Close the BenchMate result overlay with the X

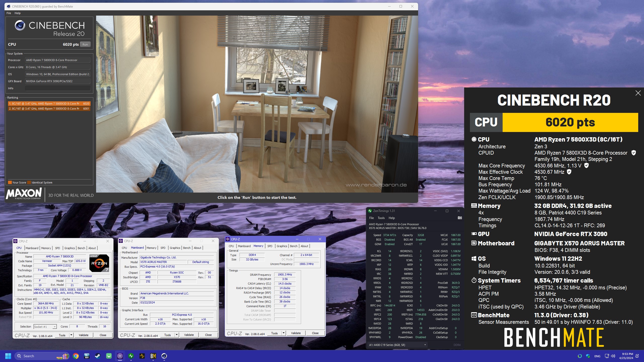(x=638, y=93)
